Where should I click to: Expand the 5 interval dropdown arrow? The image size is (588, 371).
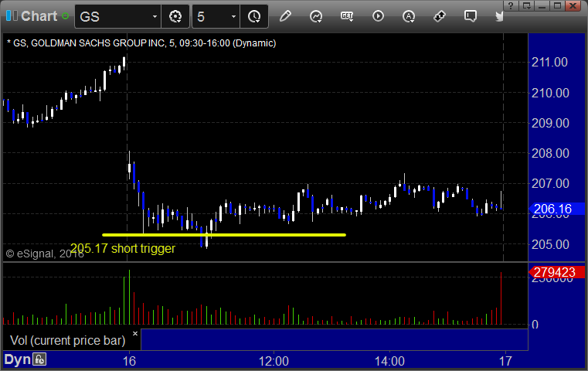pos(233,17)
